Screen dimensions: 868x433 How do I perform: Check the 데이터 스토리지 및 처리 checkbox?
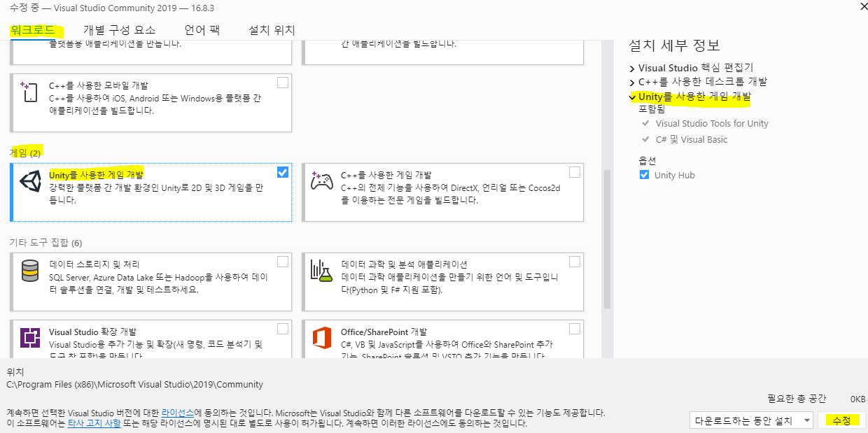click(x=283, y=262)
